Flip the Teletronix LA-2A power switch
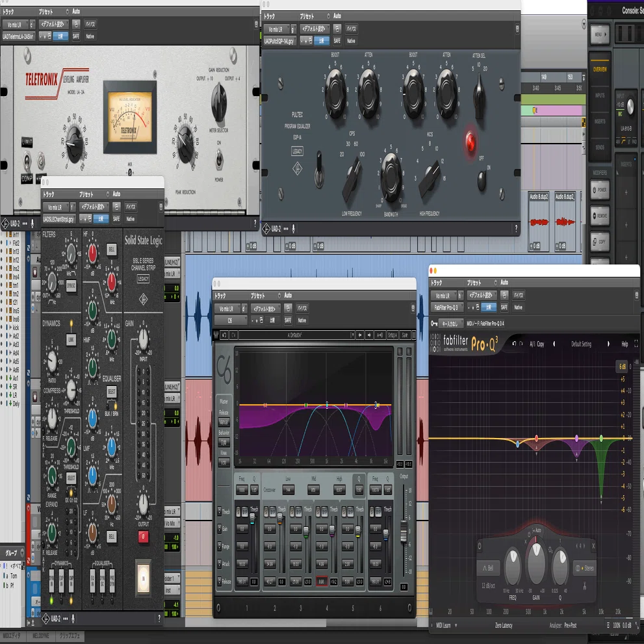Viewport: 644px width, 644px height. coord(219,159)
